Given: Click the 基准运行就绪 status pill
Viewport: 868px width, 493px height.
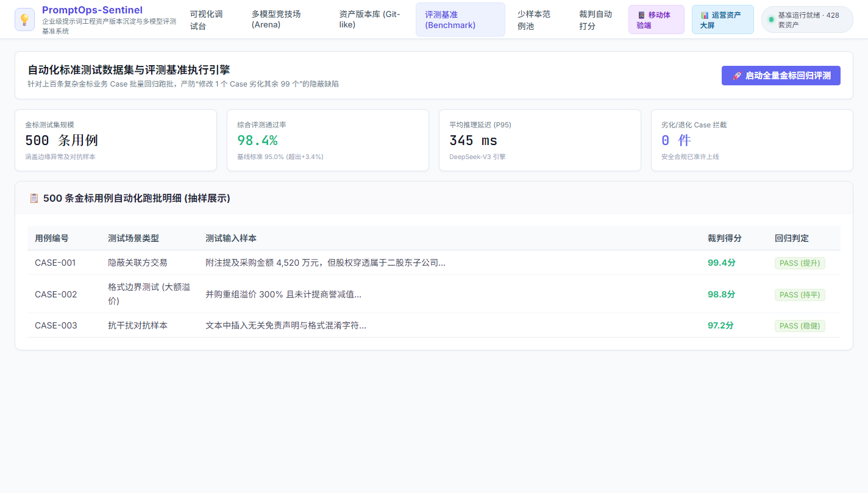Looking at the screenshot, I should coord(806,20).
